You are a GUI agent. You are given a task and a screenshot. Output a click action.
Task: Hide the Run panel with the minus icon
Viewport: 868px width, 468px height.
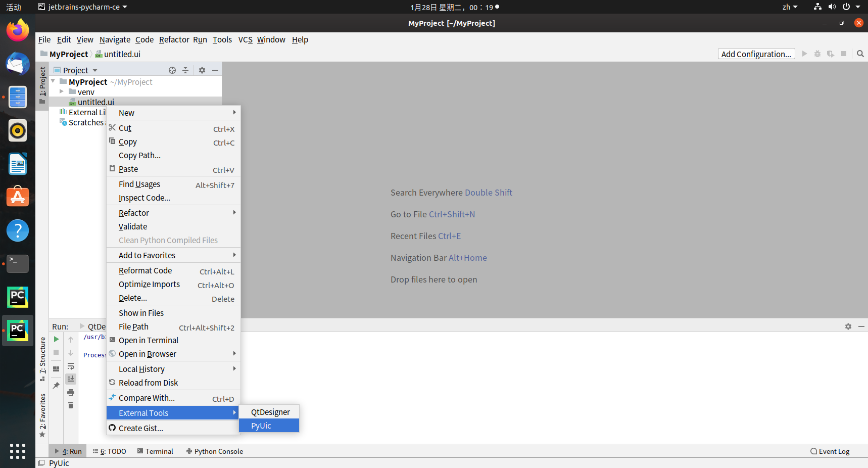(x=861, y=326)
